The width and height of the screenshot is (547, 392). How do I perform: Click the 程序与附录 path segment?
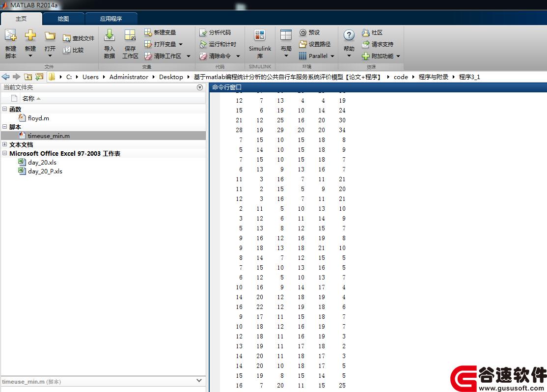click(434, 77)
